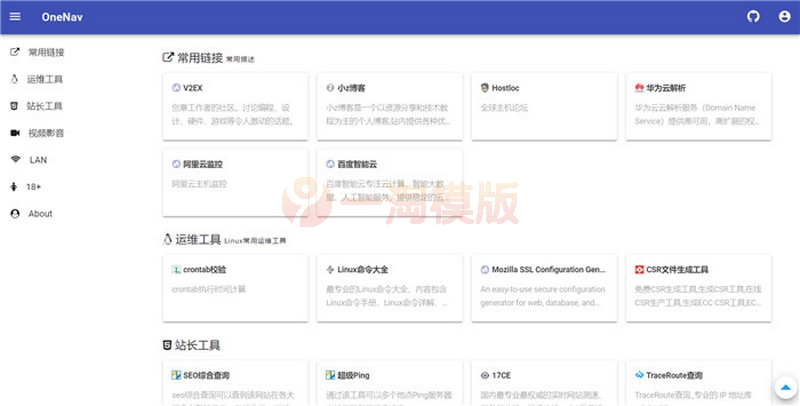Click the 站长工具 section heading

coord(197,345)
